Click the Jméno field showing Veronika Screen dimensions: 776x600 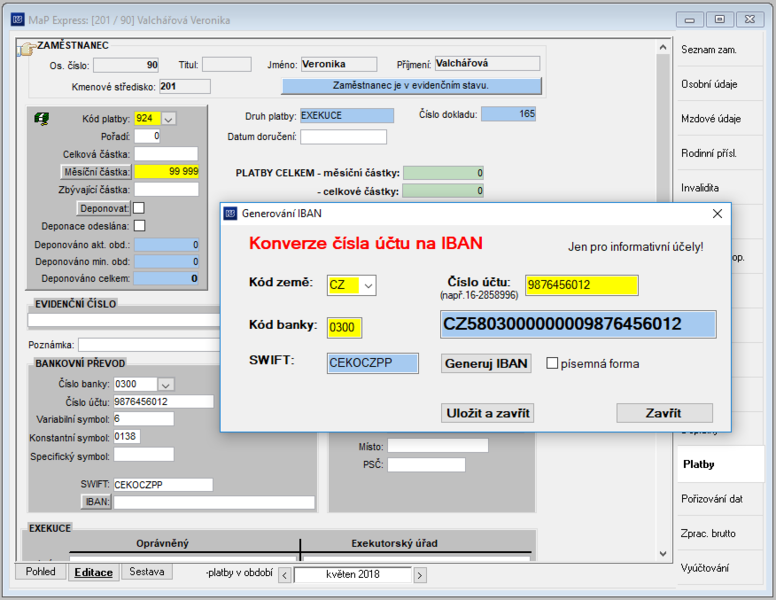(339, 64)
